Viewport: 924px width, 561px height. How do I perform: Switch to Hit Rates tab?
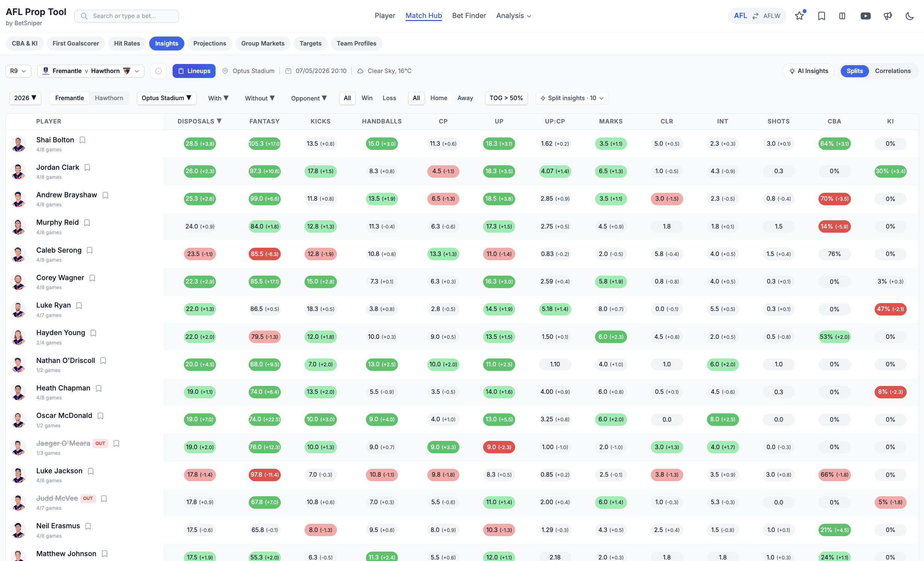pyautogui.click(x=127, y=43)
